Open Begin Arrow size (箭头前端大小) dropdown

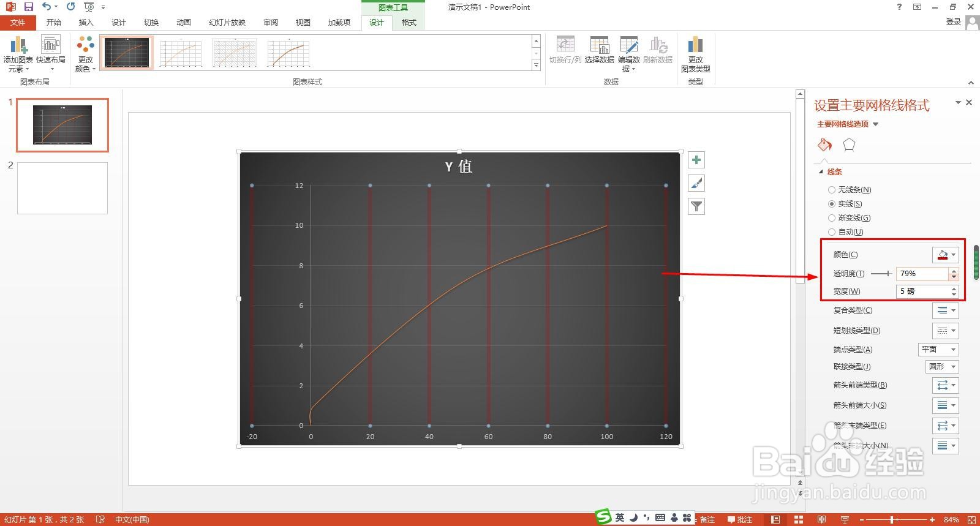click(946, 405)
